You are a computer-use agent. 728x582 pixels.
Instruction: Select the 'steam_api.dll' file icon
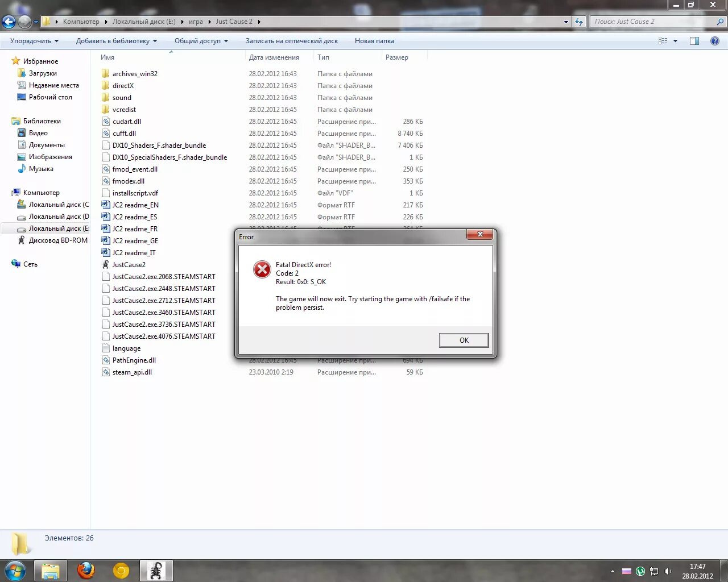106,372
